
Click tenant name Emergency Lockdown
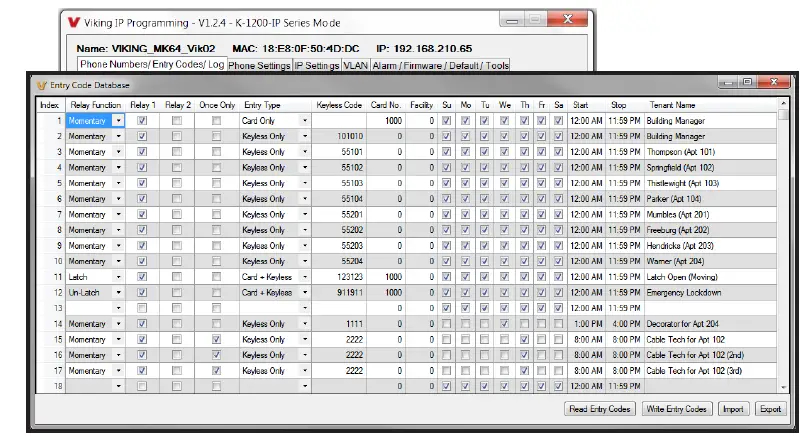[684, 293]
